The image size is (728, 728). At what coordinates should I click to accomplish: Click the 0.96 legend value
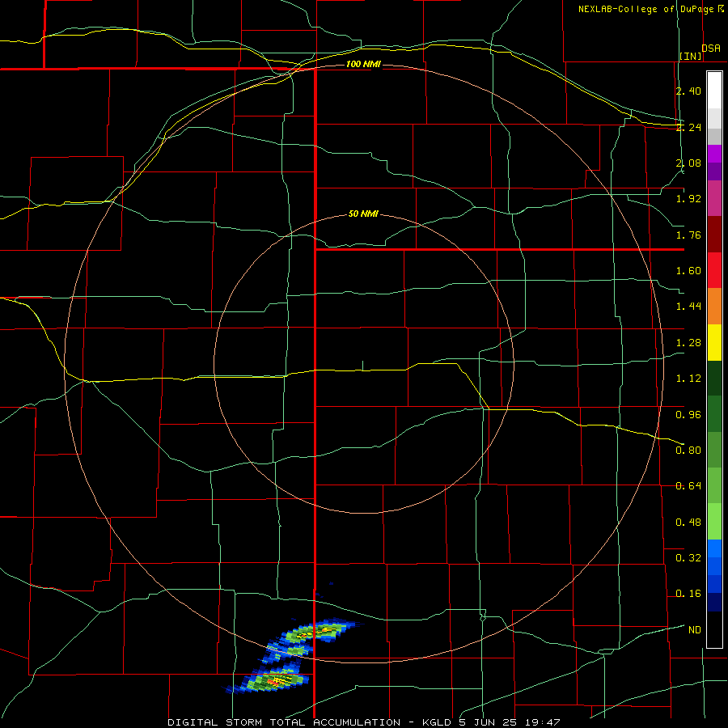688,415
